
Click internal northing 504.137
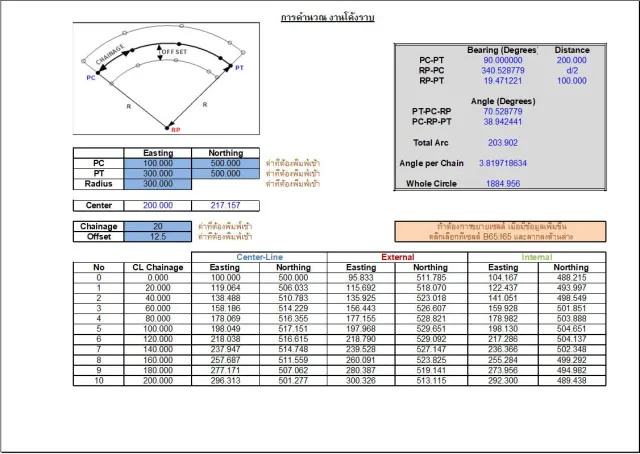coord(571,339)
